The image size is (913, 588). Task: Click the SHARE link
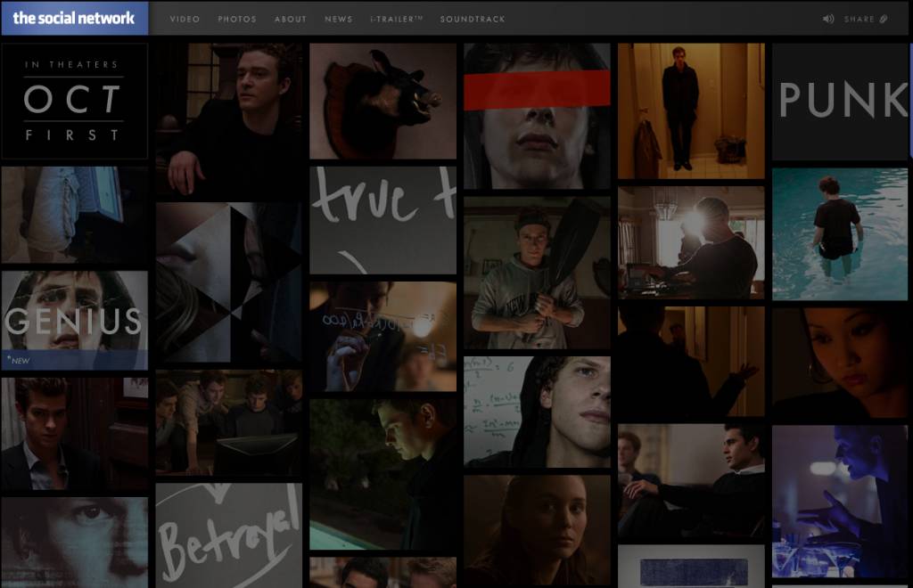pos(859,20)
